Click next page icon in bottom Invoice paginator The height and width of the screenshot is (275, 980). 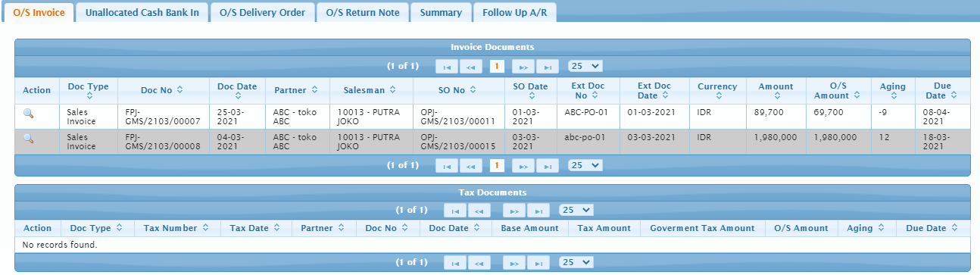pyautogui.click(x=523, y=165)
